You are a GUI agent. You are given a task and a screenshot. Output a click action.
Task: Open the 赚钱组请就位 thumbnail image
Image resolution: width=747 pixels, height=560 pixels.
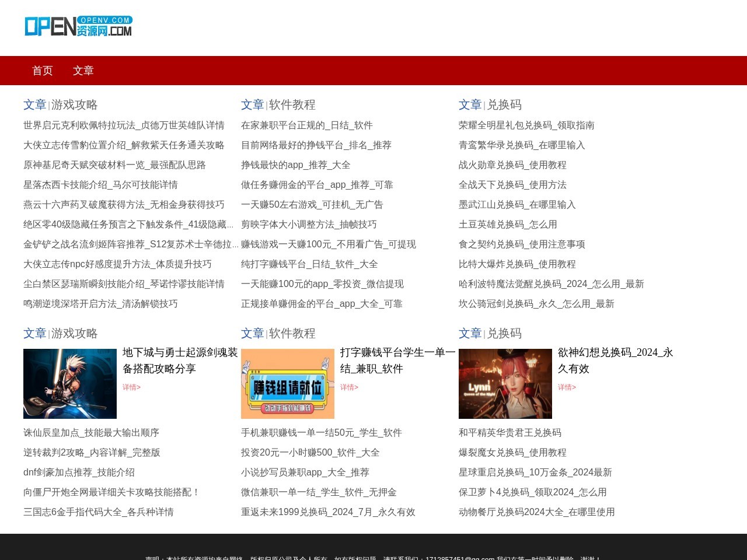(288, 384)
